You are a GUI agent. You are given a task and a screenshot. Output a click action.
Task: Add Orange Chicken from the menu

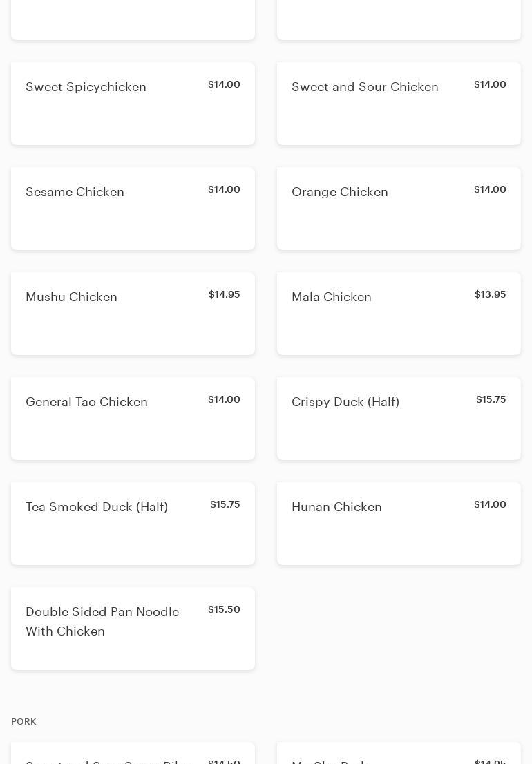[x=399, y=209]
